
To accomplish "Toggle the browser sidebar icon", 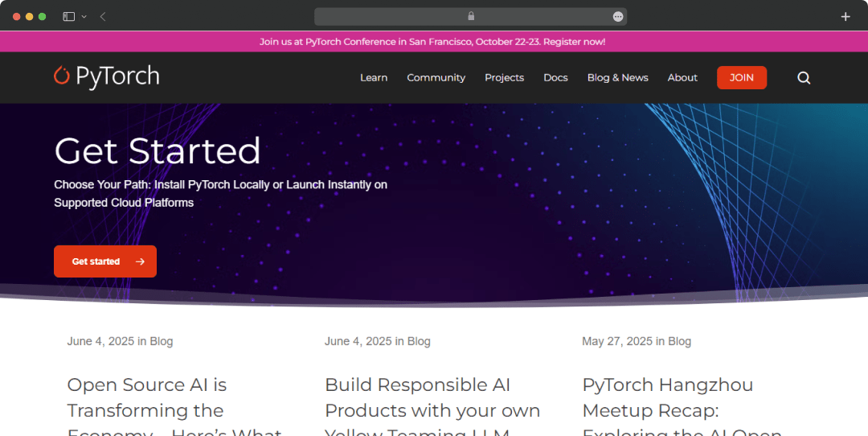I will pyautogui.click(x=68, y=17).
